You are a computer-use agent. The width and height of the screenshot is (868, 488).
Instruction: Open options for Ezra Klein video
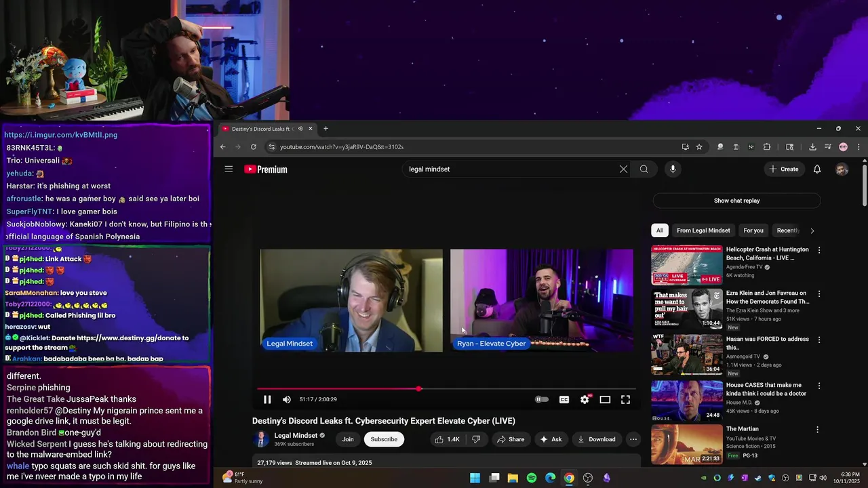coord(818,294)
